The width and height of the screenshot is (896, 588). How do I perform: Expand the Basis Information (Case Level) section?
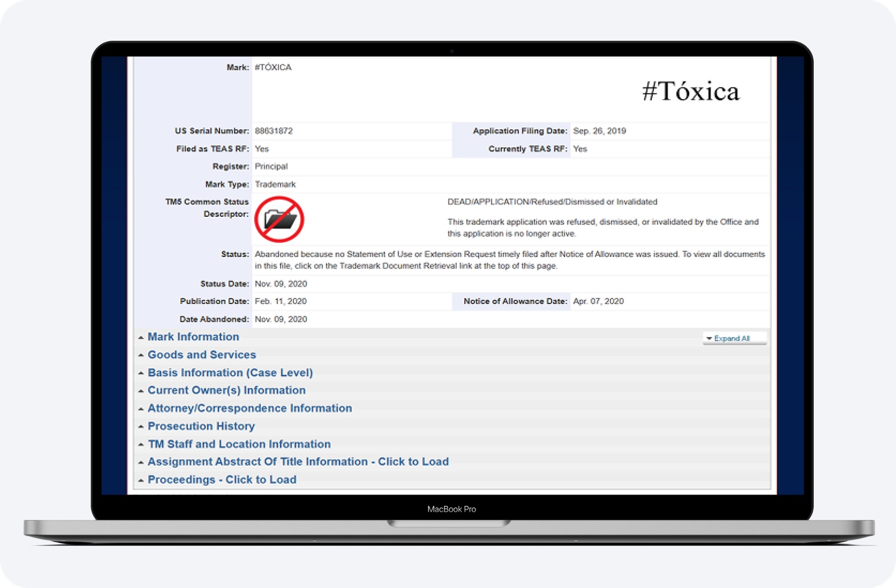tap(230, 372)
